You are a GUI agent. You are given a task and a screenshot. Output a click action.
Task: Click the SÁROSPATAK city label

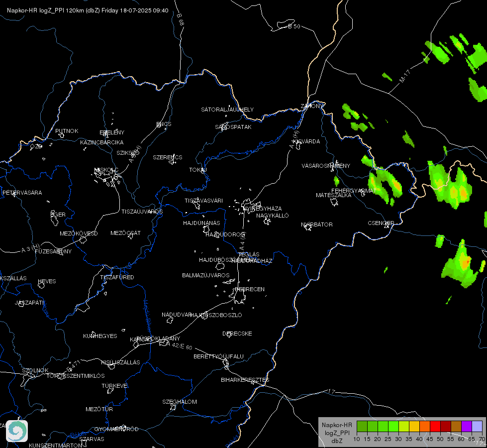click(x=233, y=127)
